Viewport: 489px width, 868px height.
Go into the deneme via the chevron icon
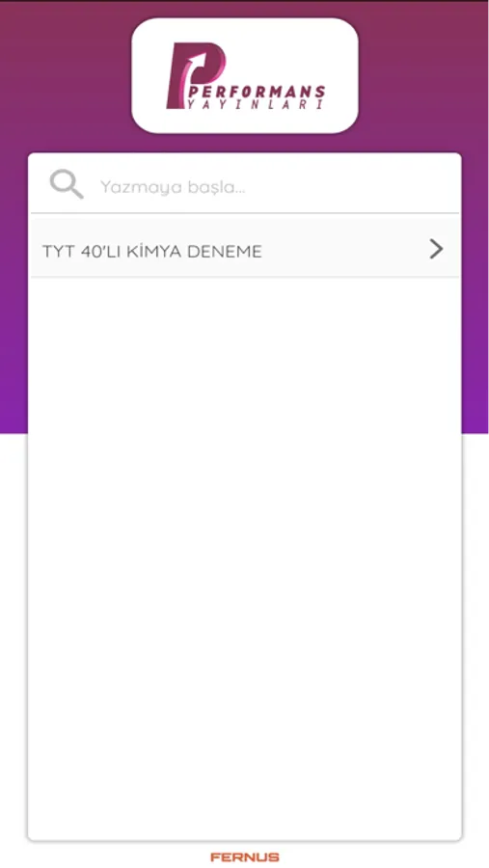pyautogui.click(x=436, y=249)
